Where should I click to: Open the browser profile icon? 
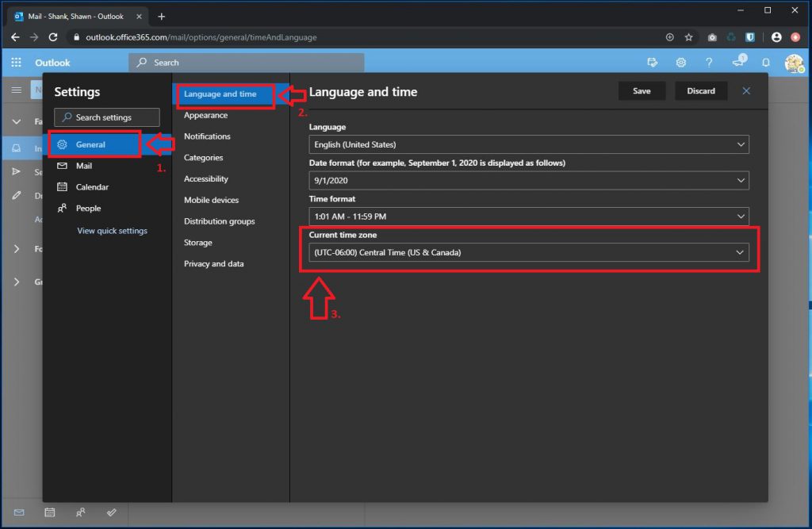coord(776,37)
